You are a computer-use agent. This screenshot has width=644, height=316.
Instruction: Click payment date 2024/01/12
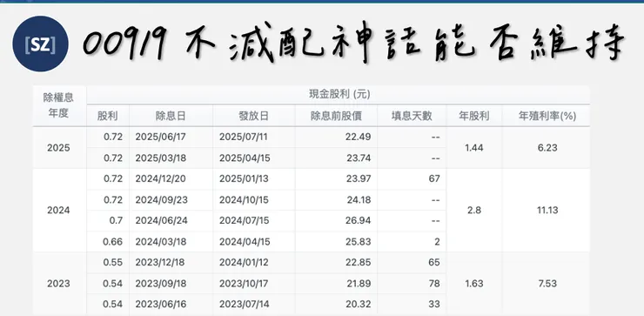click(244, 262)
